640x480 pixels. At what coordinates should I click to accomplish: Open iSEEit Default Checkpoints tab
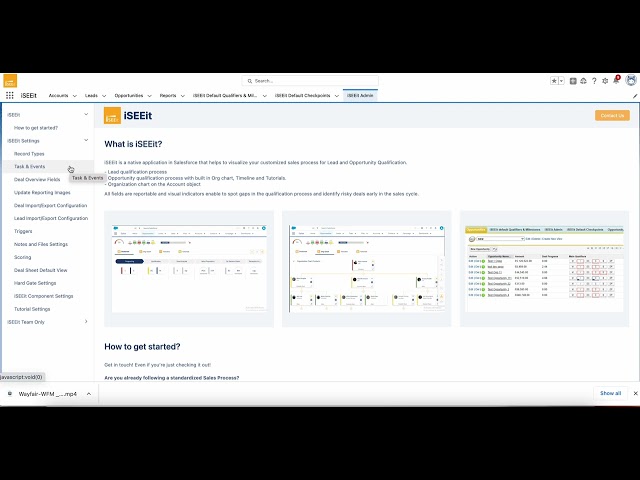click(302, 96)
